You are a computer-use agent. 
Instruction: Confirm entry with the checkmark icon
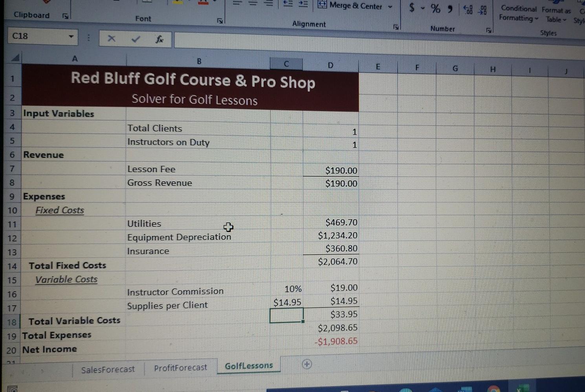click(136, 38)
